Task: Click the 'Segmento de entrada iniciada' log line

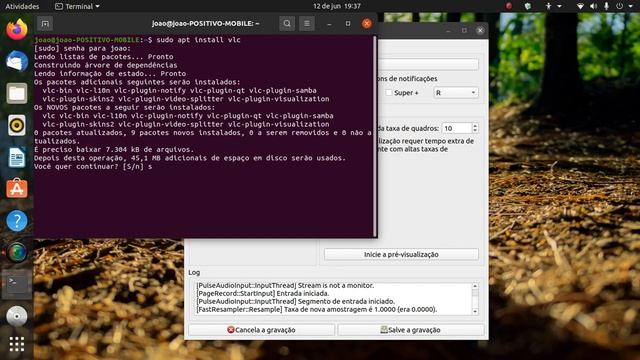Action: coord(296,302)
